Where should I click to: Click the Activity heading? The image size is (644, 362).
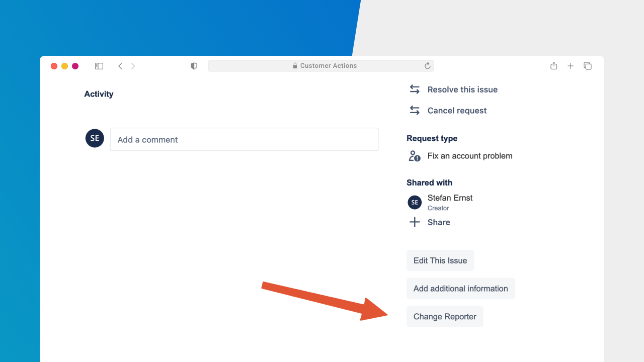[x=99, y=94]
